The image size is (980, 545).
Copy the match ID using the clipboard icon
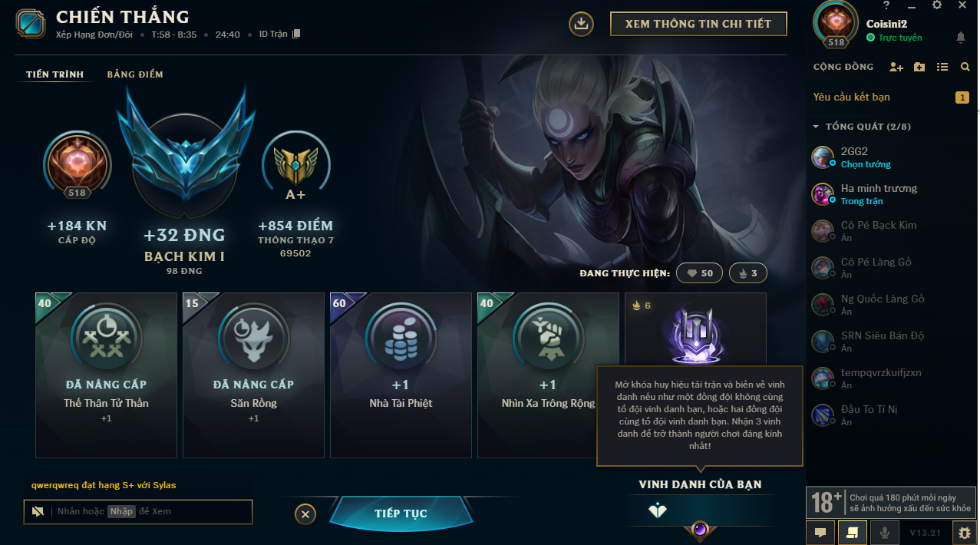pos(297,34)
